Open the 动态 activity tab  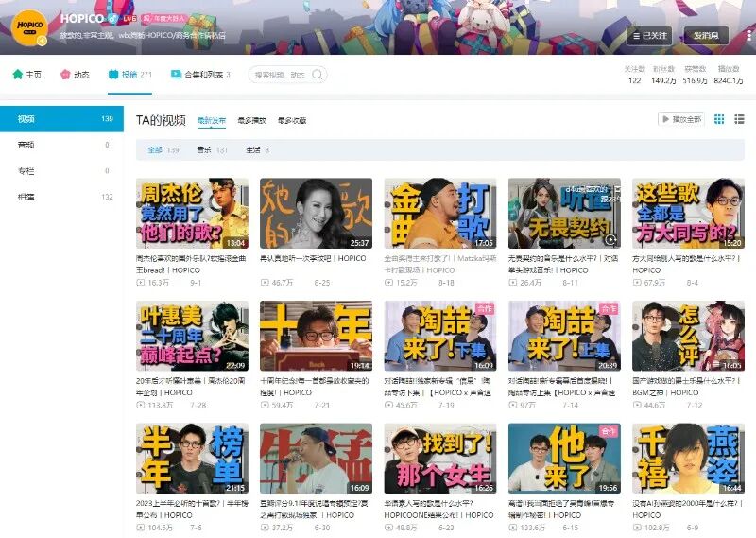[75, 75]
